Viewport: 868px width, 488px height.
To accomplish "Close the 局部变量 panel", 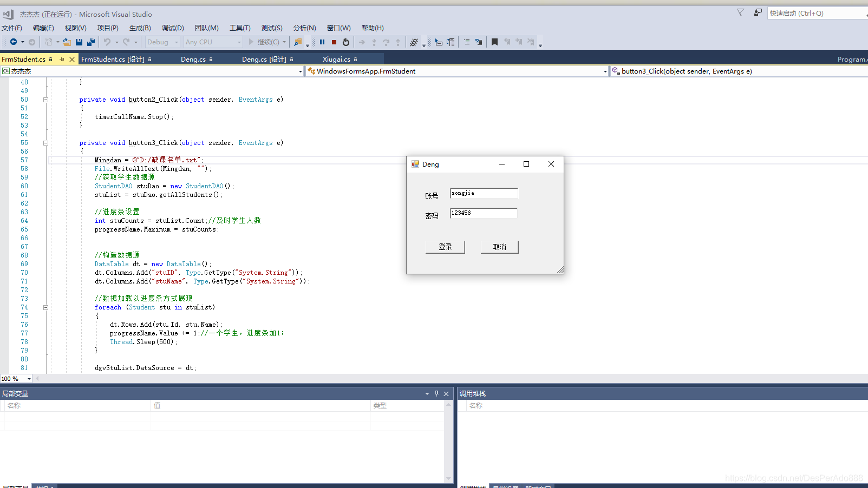I will (446, 394).
